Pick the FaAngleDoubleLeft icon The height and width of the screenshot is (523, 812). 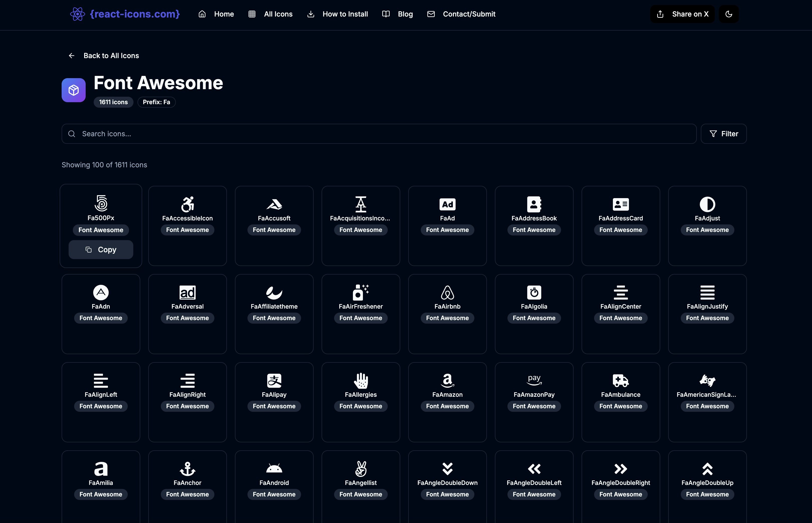534,469
